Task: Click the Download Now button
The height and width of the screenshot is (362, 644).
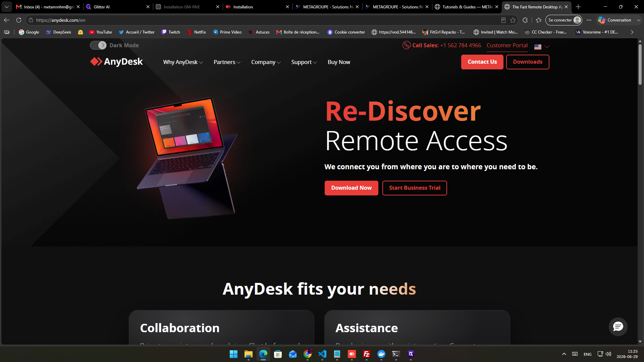Action: [351, 188]
